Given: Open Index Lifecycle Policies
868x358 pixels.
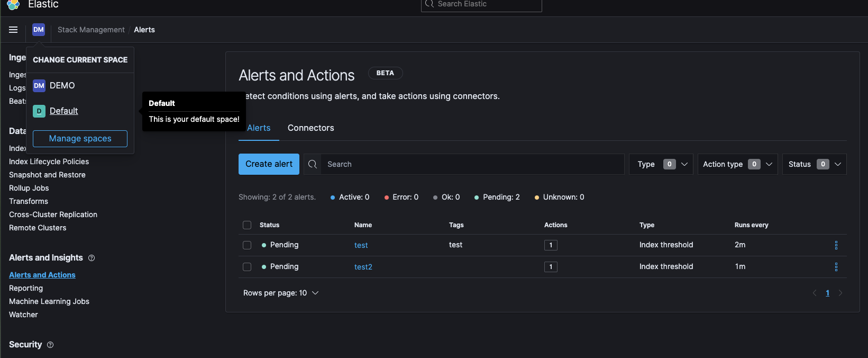Looking at the screenshot, I should (x=49, y=162).
